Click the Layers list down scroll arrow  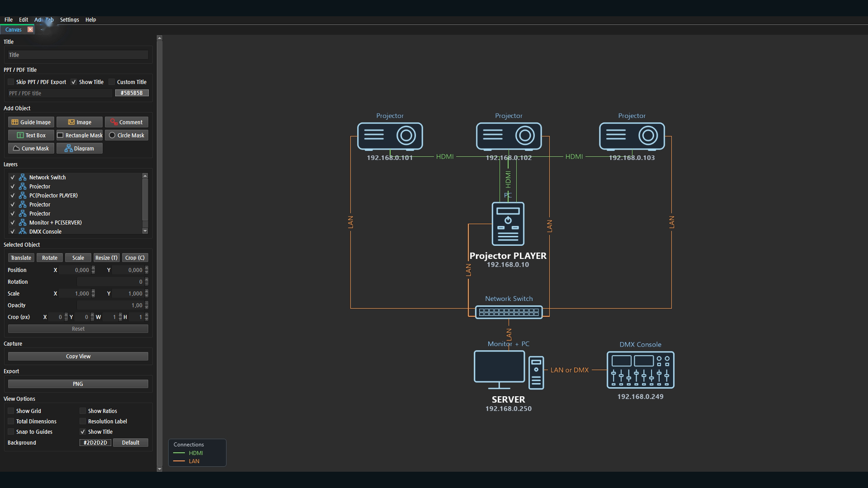(x=145, y=231)
